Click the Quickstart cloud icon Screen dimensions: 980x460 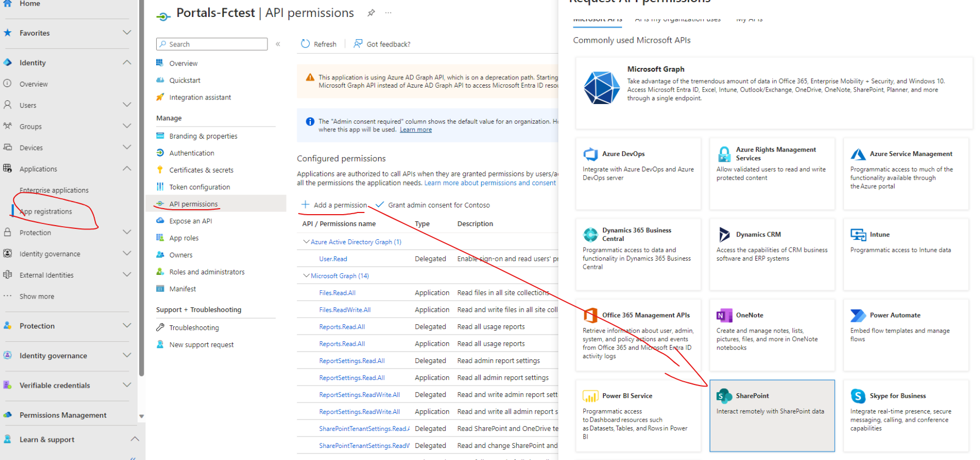pyautogui.click(x=160, y=80)
